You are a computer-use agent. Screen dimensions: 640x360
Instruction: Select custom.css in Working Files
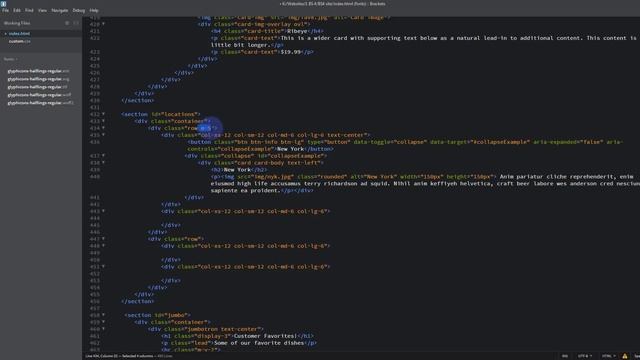pyautogui.click(x=20, y=41)
